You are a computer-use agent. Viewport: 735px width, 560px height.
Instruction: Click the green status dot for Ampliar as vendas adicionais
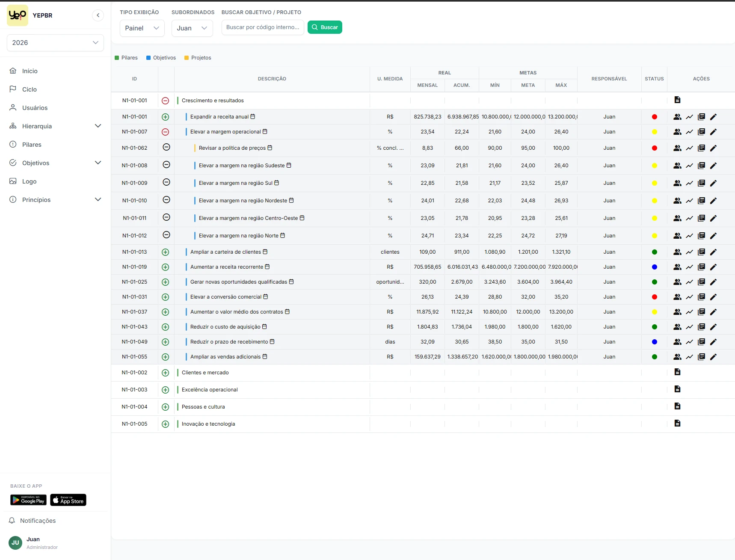coord(654,357)
